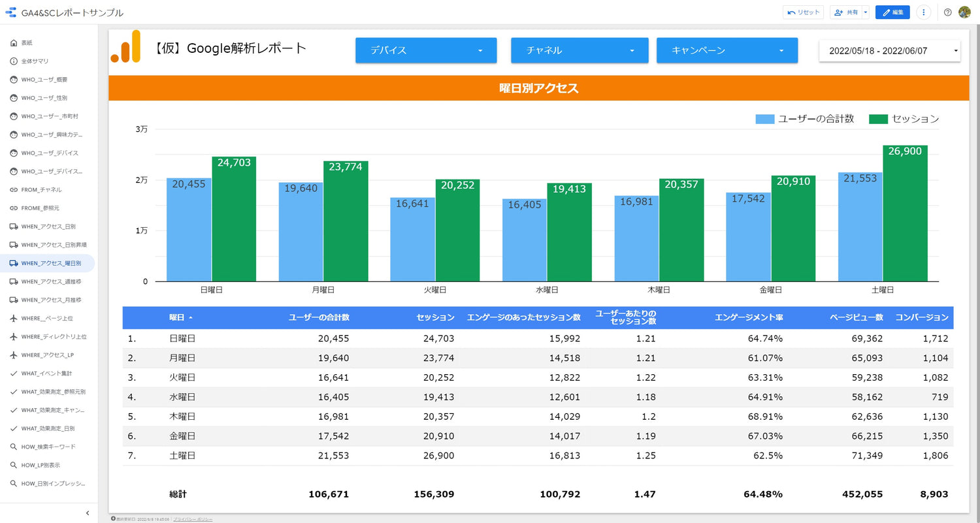Click the user profile avatar

tap(964, 12)
